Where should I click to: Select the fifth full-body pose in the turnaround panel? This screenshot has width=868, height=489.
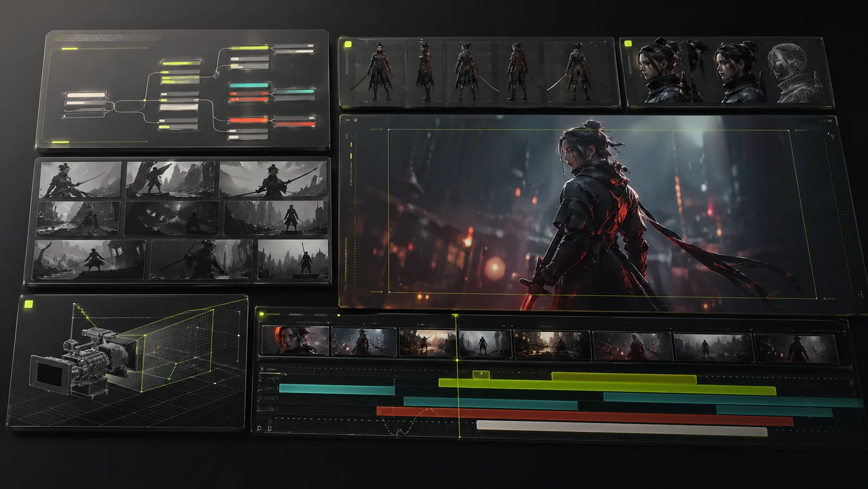[577, 71]
